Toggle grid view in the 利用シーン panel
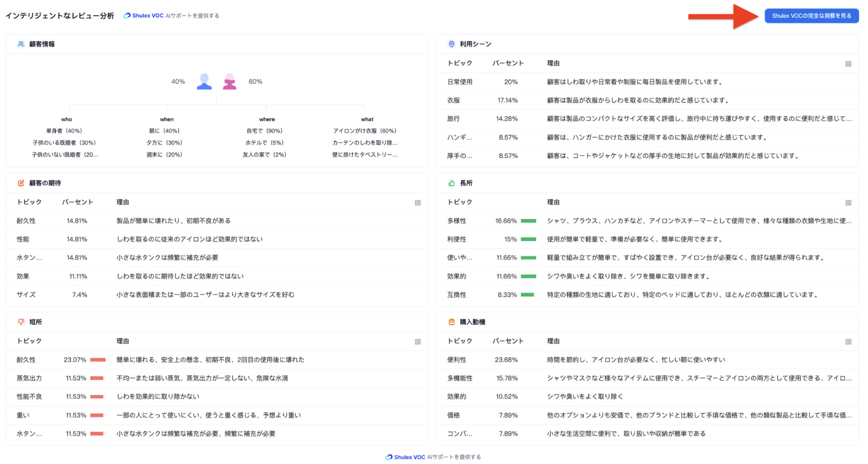 [848, 63]
